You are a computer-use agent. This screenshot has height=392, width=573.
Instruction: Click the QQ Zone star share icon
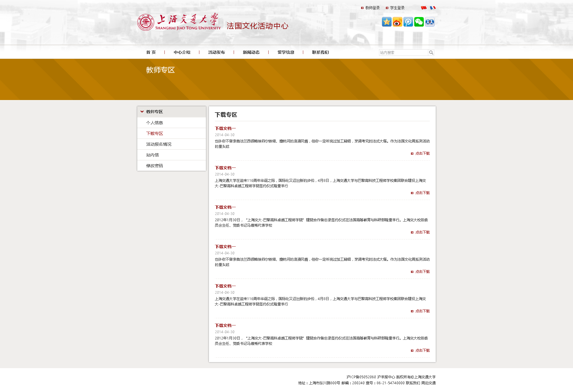[386, 22]
